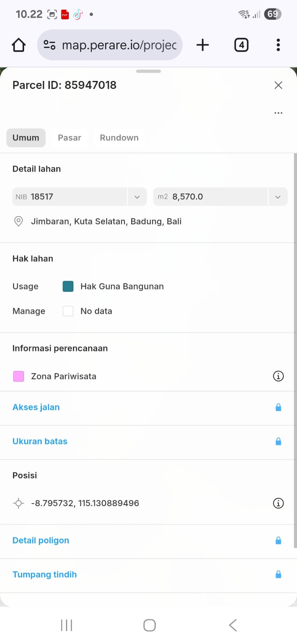The height and width of the screenshot is (644, 297).
Task: Switch to the Pasar tab
Action: pos(69,138)
